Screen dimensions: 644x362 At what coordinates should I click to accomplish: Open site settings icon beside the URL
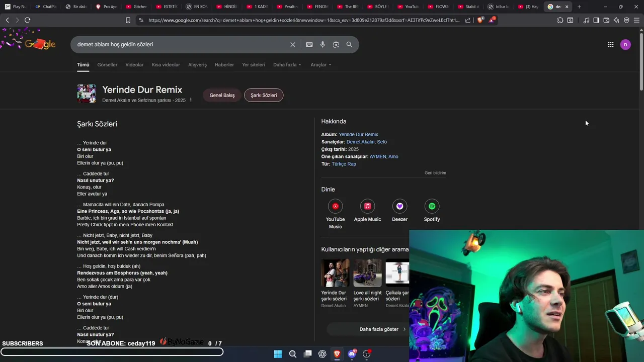(x=141, y=20)
